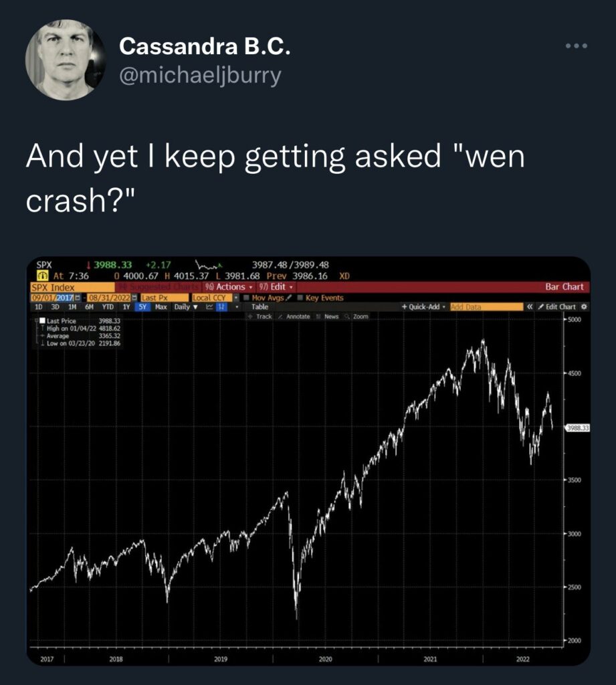Image resolution: width=616 pixels, height=685 pixels.
Task: Click the Track crosshair tool
Action: tap(260, 316)
